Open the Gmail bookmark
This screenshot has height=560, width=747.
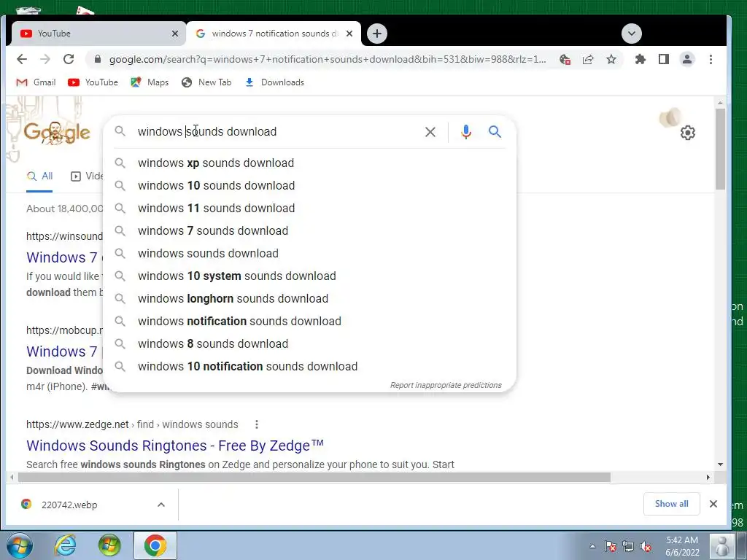[36, 82]
